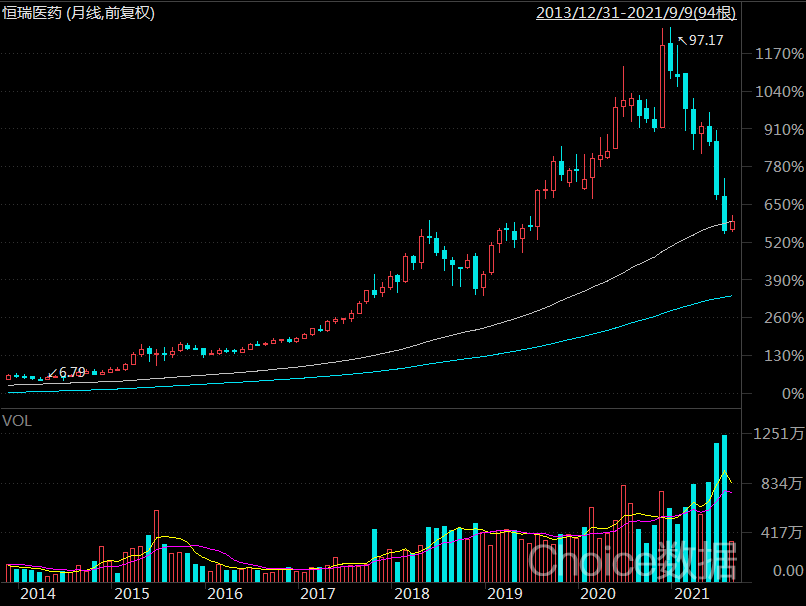Viewport: 806px width, 606px height.
Task: Click the 2021 year marker on time axis
Action: pos(692,594)
